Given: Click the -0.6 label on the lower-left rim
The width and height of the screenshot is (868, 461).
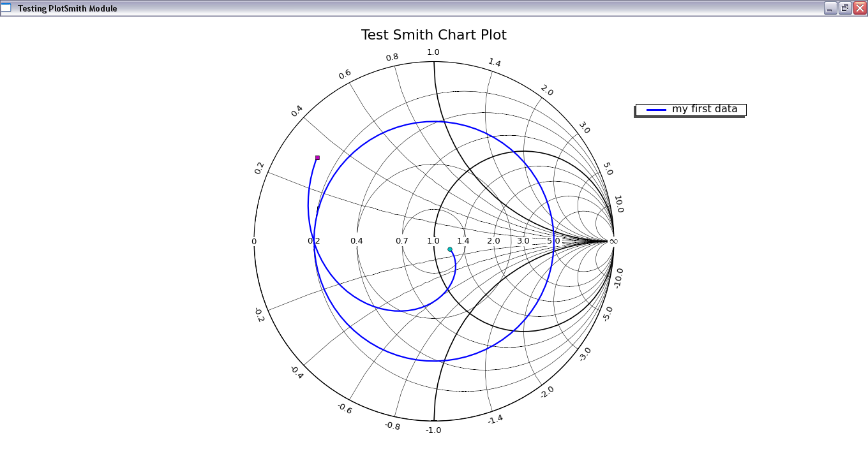Looking at the screenshot, I should pos(345,408).
